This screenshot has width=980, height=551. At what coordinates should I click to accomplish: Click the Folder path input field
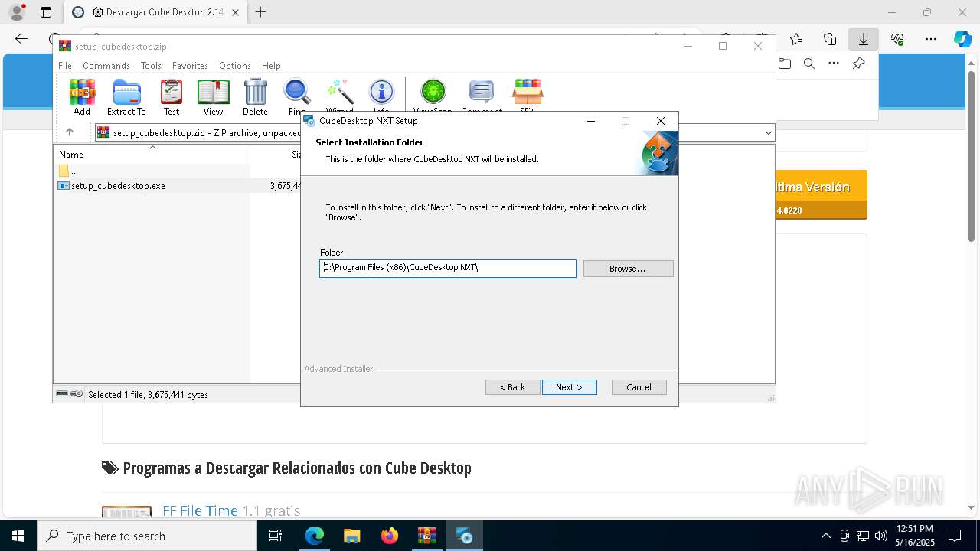pyautogui.click(x=448, y=268)
